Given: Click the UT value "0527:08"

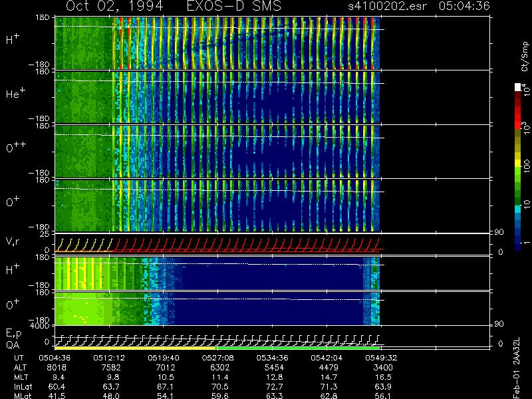Looking at the screenshot, I should point(218,358).
